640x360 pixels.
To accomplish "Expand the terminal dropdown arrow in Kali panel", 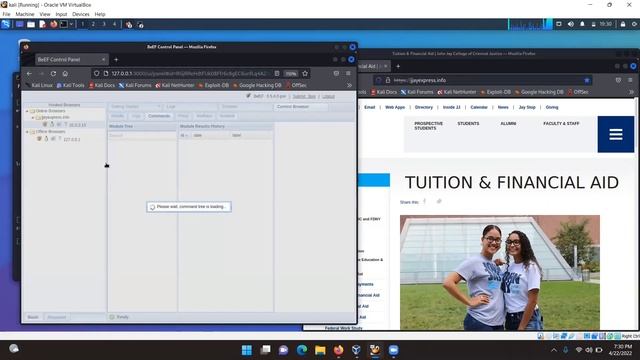I will [x=71, y=24].
